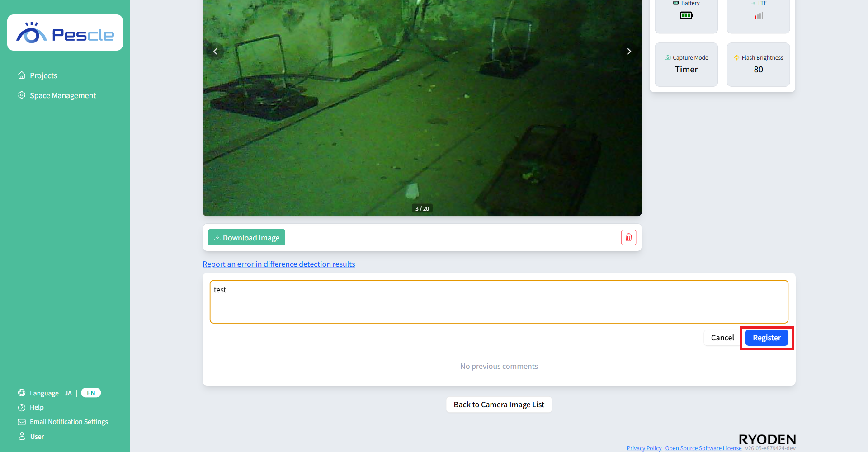
Task: Go back to Camera Image List
Action: coord(499,405)
